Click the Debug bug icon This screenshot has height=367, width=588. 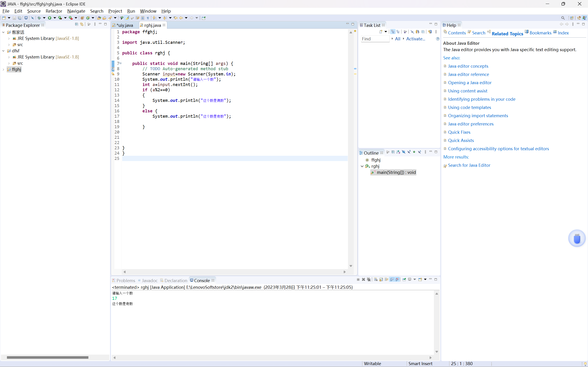39,18
